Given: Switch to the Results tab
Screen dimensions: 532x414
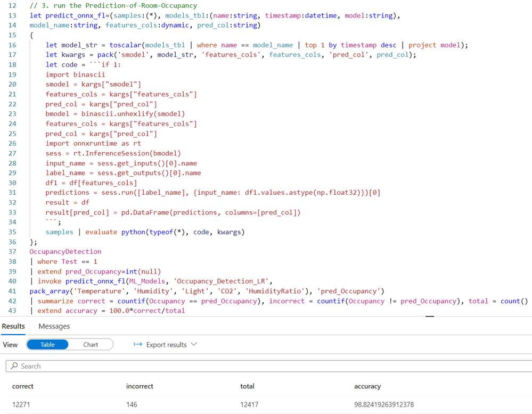Looking at the screenshot, I should click(x=13, y=326).
